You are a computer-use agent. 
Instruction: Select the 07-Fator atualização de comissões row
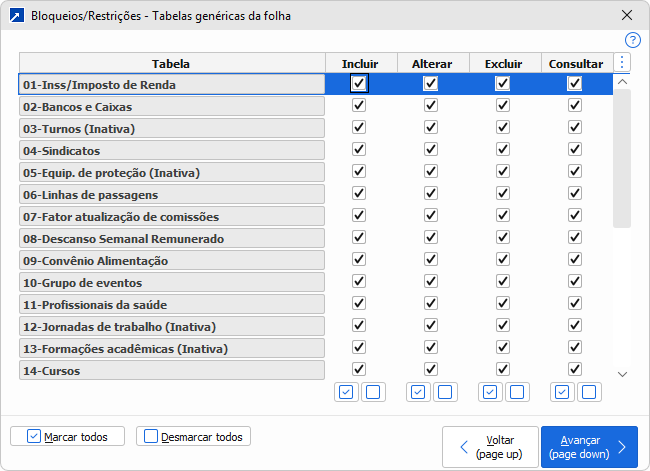point(172,216)
